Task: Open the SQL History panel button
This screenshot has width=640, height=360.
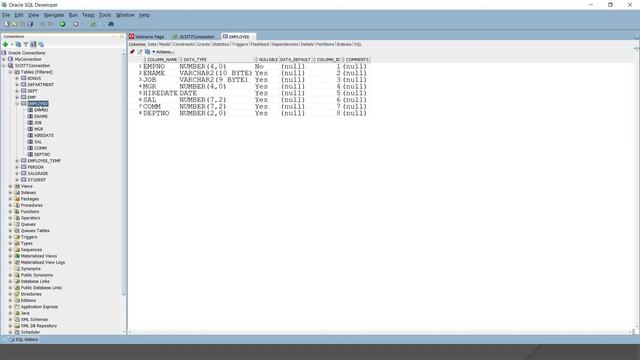Action: pyautogui.click(x=24, y=340)
